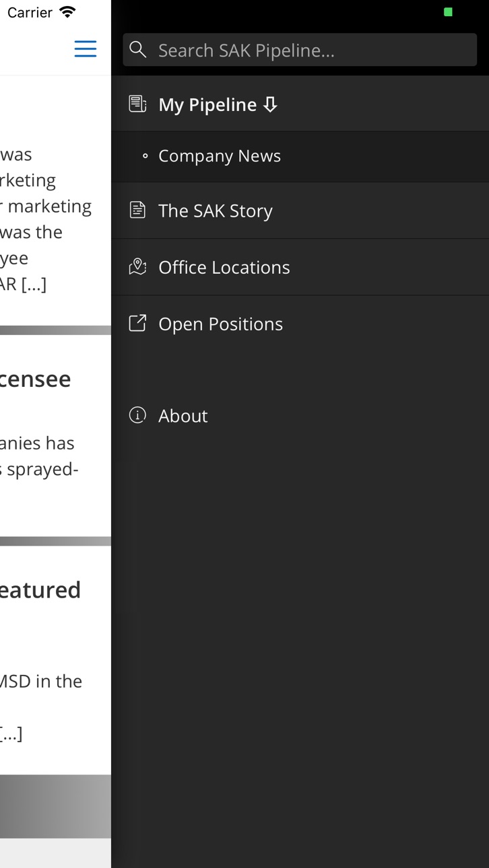Tap the first article excerpt ending 'AR [...]'
Viewport: 489px width, 868px height.
pos(46,219)
